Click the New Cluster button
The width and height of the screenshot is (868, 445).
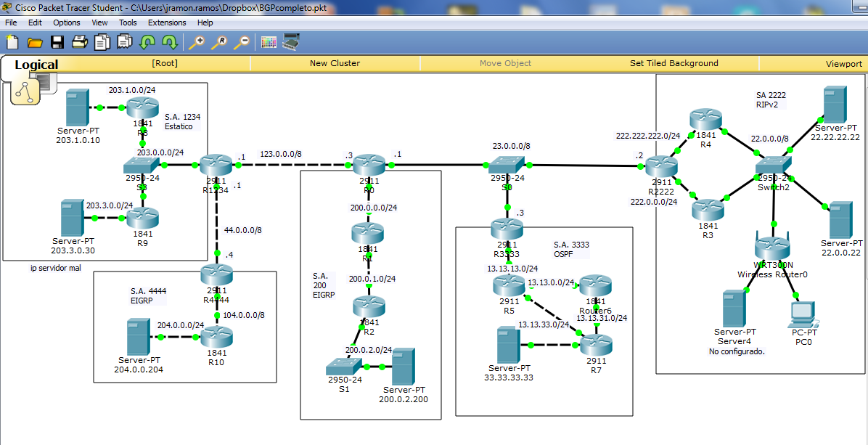(x=335, y=63)
